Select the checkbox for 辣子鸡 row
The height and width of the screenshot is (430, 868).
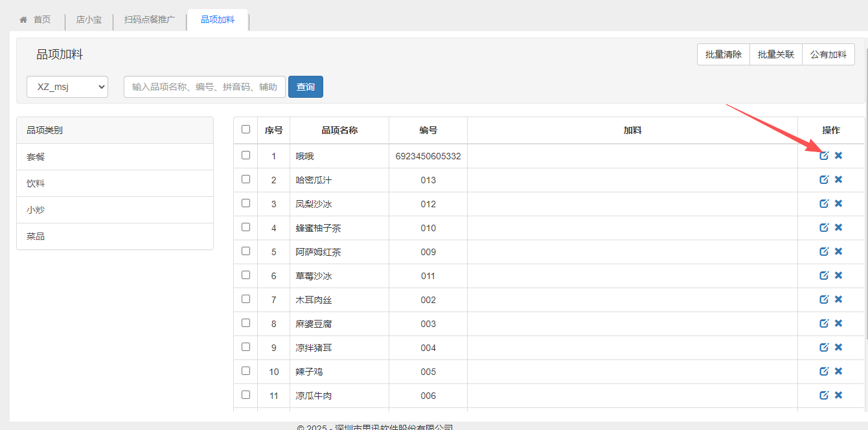pyautogui.click(x=246, y=371)
